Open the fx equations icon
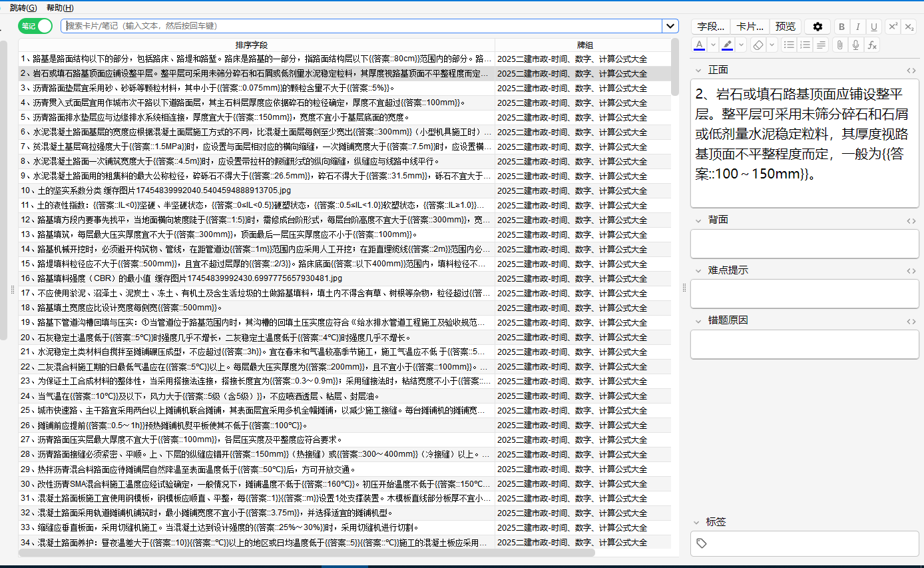 872,45
